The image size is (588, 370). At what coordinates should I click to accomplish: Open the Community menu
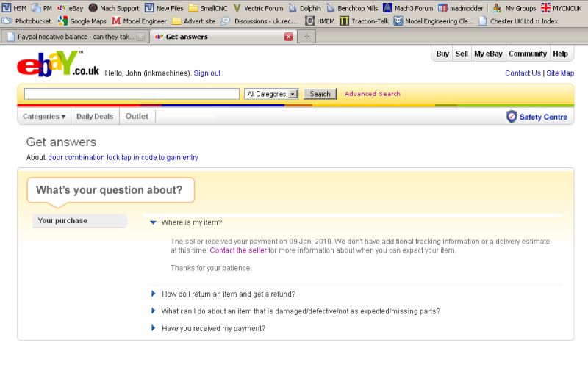click(528, 54)
